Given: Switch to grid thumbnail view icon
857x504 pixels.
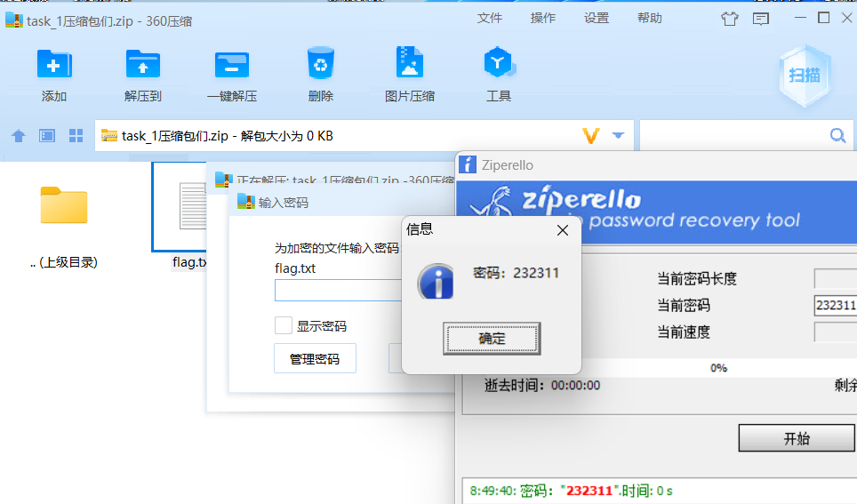Looking at the screenshot, I should [x=76, y=136].
